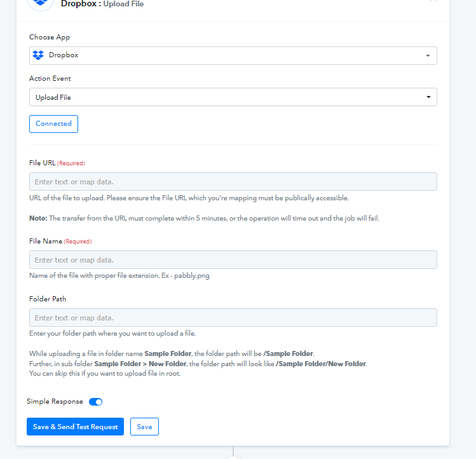Open the Choose App dropdown showing Dropbox
This screenshot has width=476, height=459.
point(233,55)
